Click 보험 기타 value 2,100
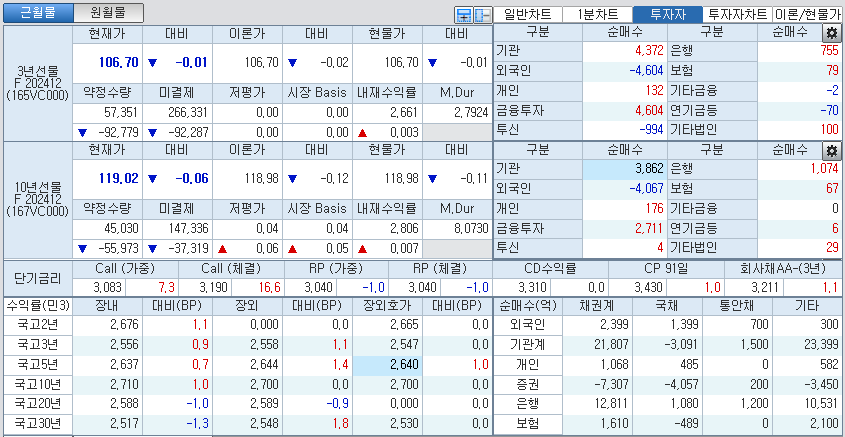Screen dimensions: 845x437 click(825, 423)
